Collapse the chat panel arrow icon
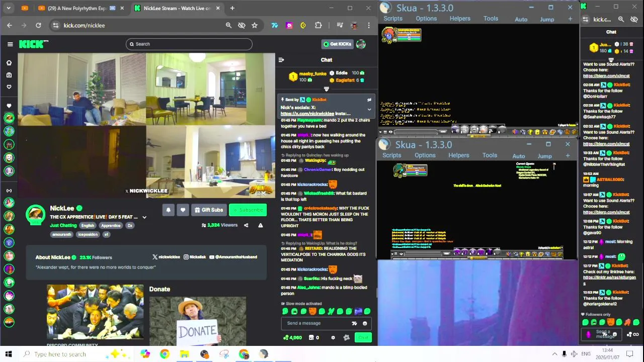Image resolution: width=644 pixels, height=362 pixels. (x=281, y=60)
